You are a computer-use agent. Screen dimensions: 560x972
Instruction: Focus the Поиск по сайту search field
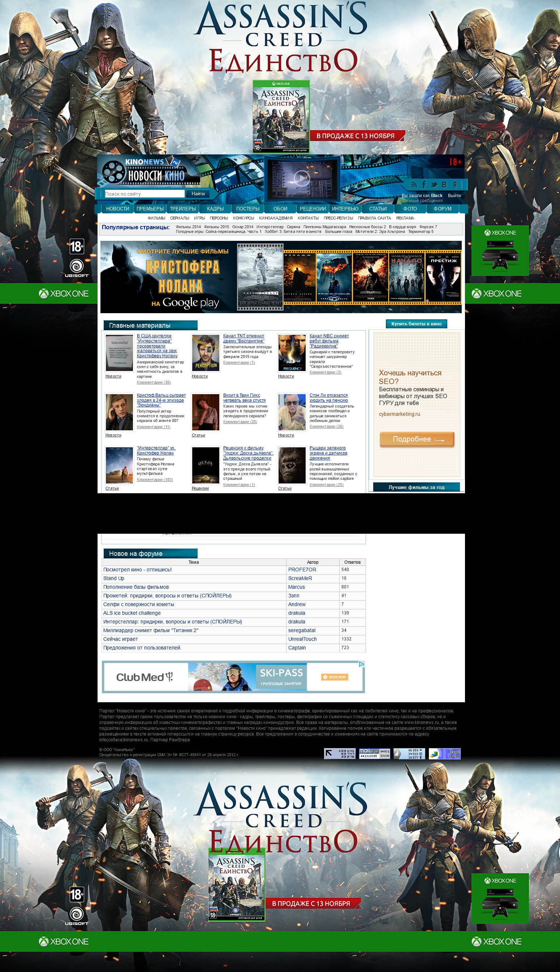tap(145, 193)
